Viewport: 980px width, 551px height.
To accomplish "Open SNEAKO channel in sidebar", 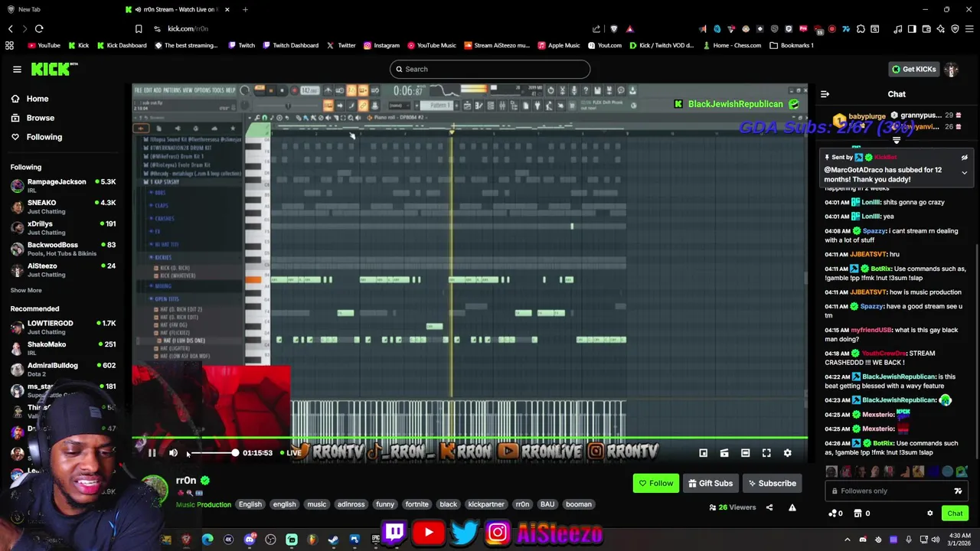I will (x=63, y=207).
